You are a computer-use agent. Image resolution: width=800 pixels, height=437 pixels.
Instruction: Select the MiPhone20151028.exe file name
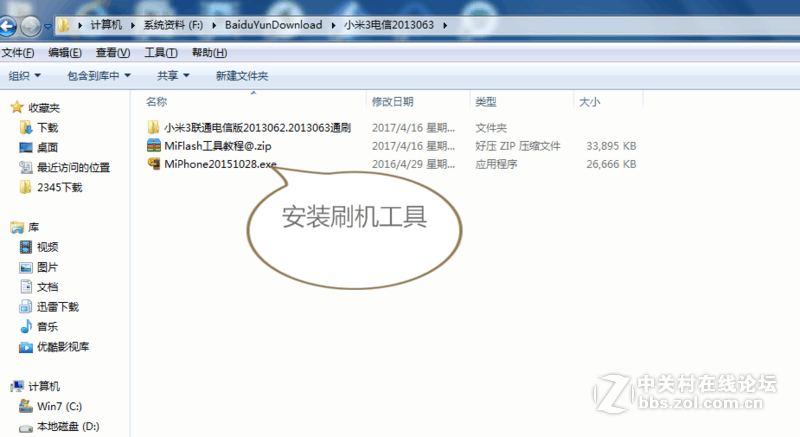click(x=220, y=164)
